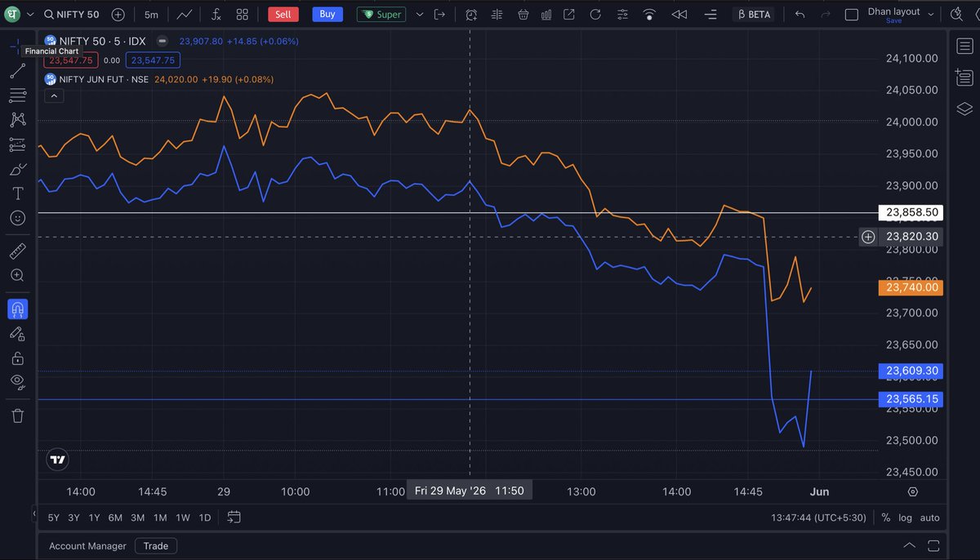Image resolution: width=980 pixels, height=560 pixels.
Task: Click the NIFTY JUN FUT legend label
Action: [x=103, y=79]
